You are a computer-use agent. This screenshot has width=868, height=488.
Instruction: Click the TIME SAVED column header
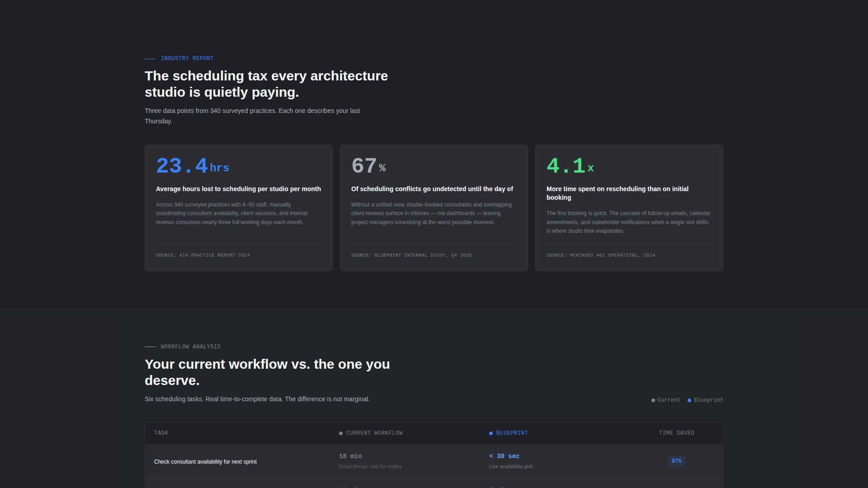point(676,433)
